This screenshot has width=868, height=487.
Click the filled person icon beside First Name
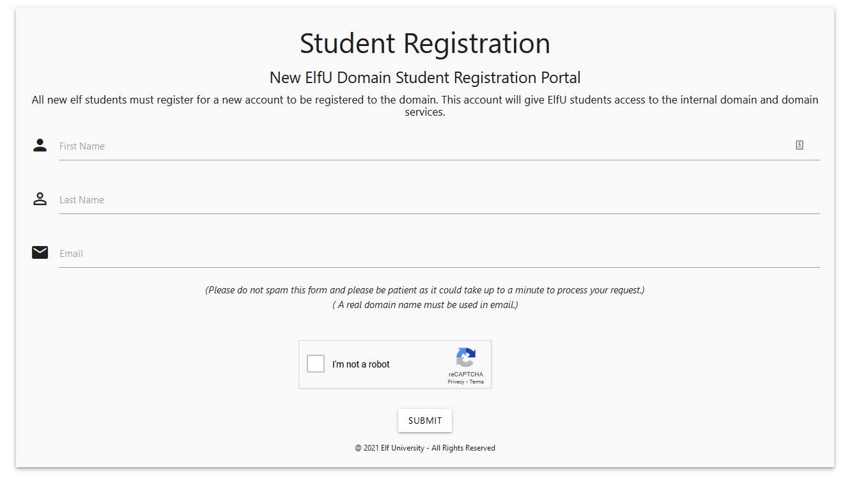coord(40,145)
